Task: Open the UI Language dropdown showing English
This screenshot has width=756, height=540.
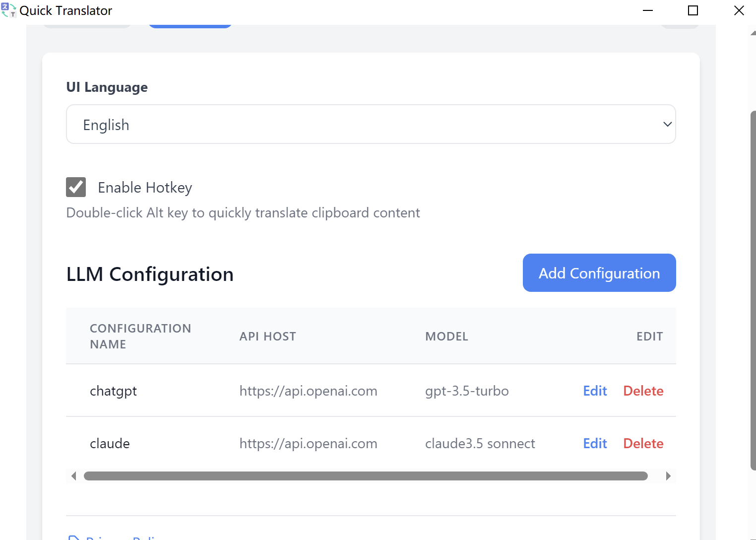Action: [371, 125]
